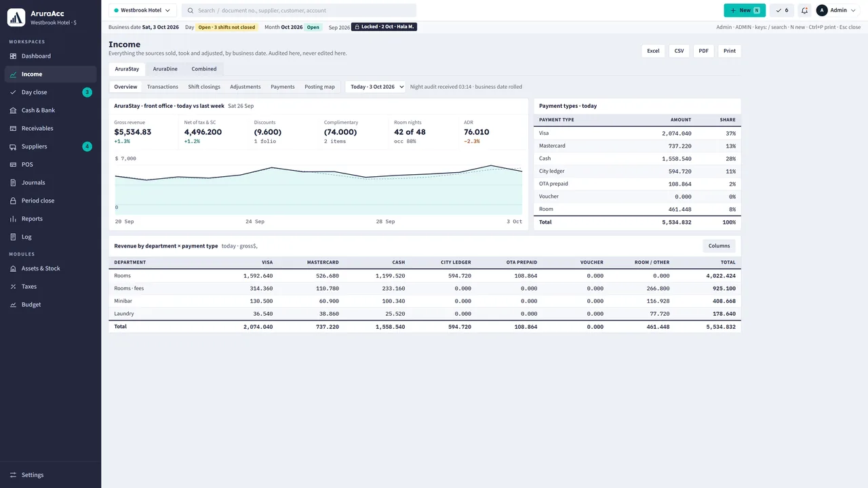Open Log via its sidebar icon
Image resolution: width=868 pixels, height=488 pixels.
click(14, 237)
